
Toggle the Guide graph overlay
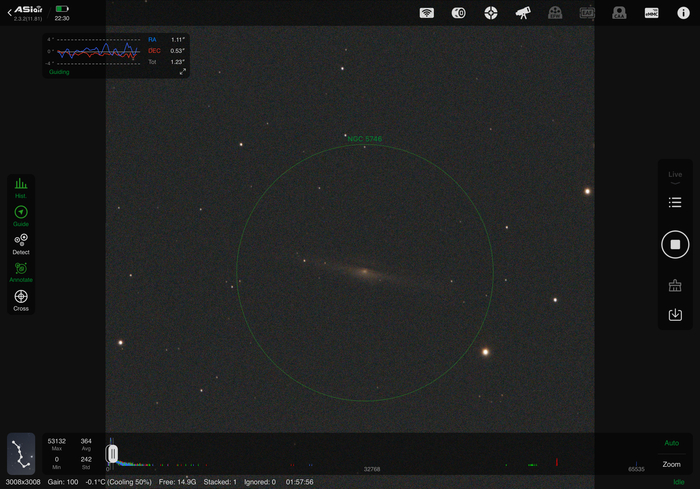point(21,215)
